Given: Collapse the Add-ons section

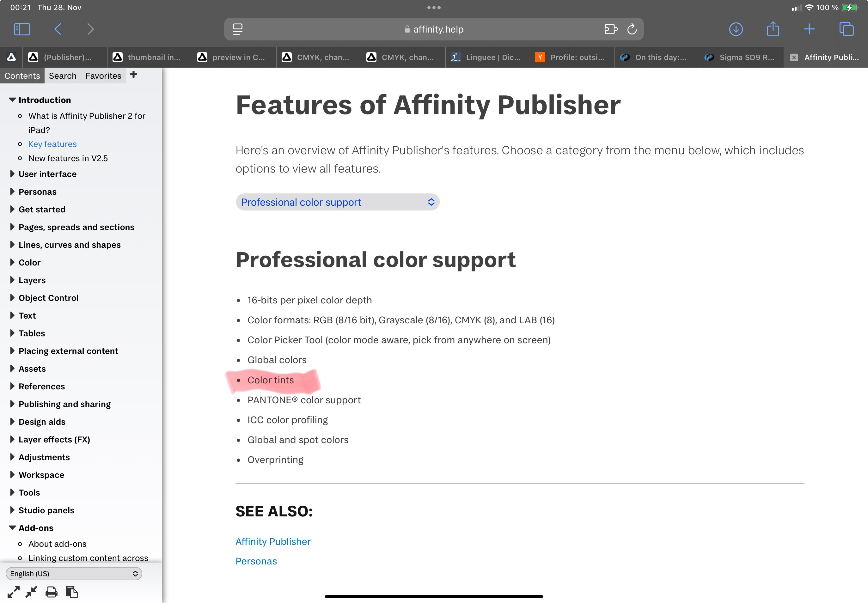Looking at the screenshot, I should [x=12, y=528].
